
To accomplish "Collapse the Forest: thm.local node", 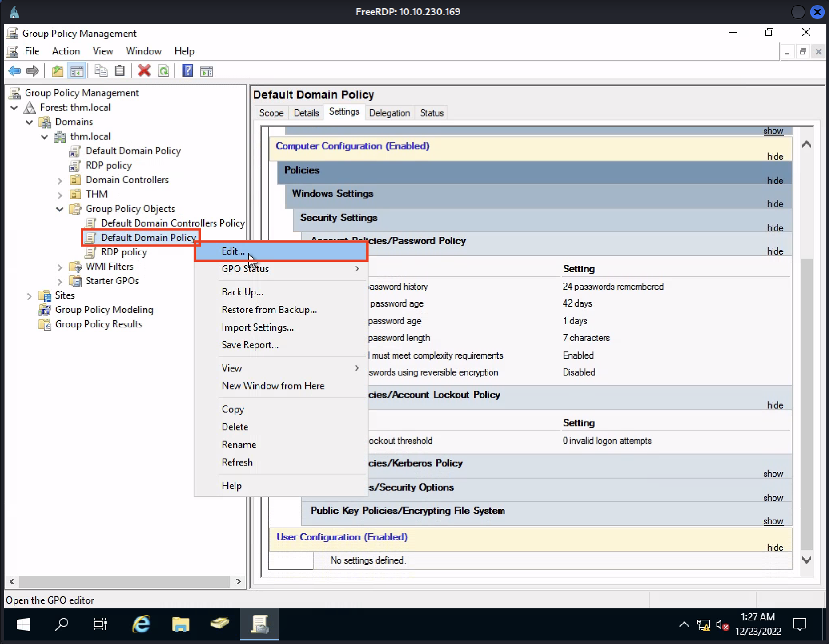I will click(x=14, y=108).
